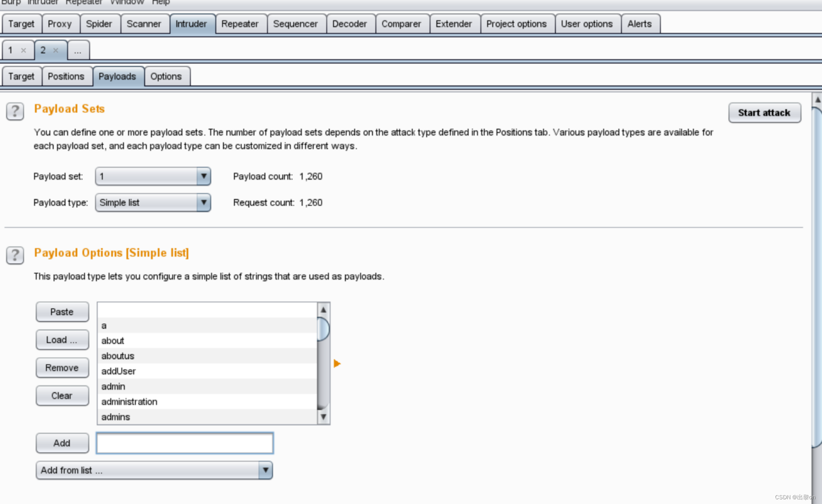Open Payload Options help icon
The height and width of the screenshot is (504, 822).
[x=15, y=255]
